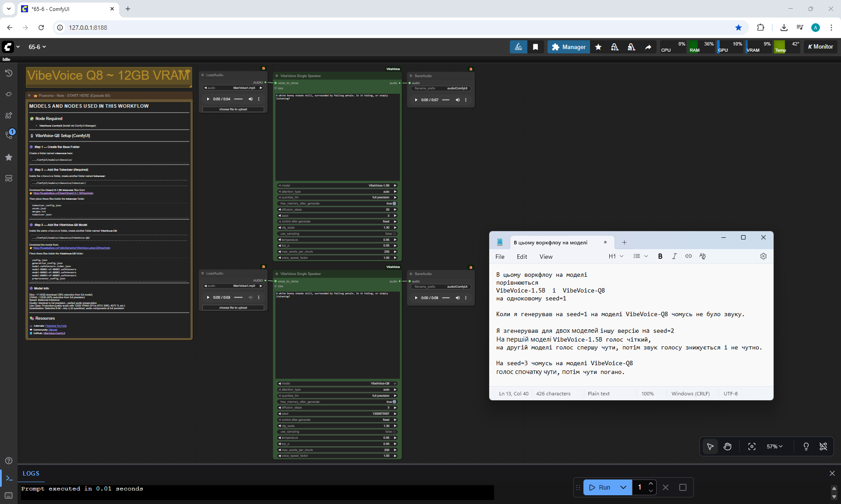Open the 57% zoom level dropdown
841x504 pixels.
(x=774, y=446)
